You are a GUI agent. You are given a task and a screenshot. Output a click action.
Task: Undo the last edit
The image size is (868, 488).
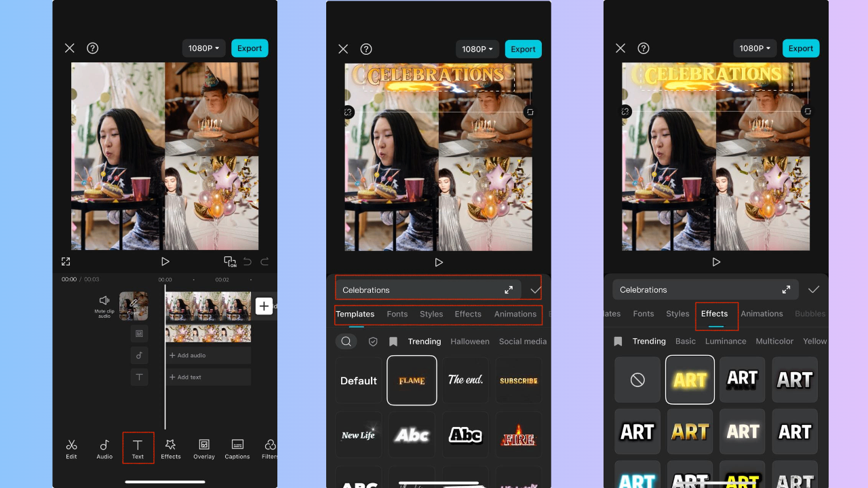pyautogui.click(x=248, y=261)
